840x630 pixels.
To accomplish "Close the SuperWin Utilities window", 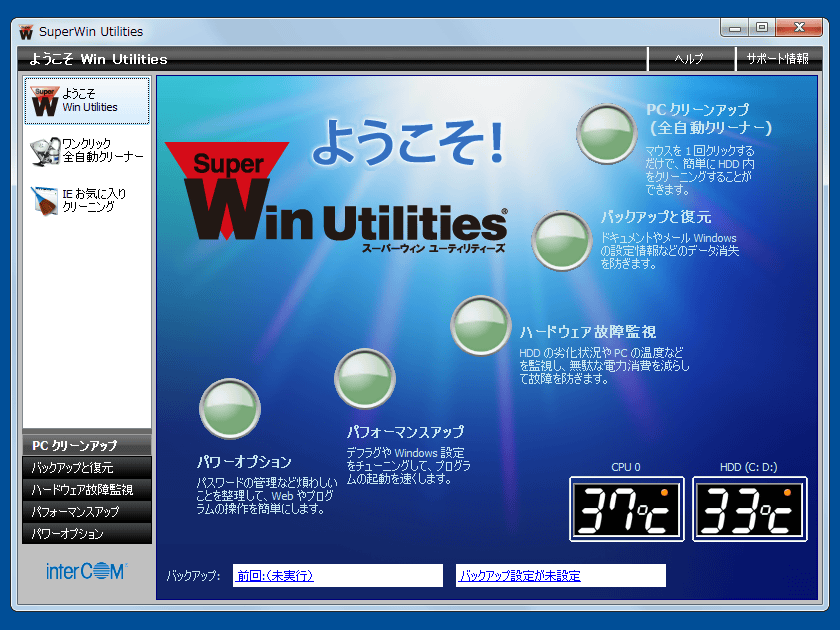I will coord(799,28).
